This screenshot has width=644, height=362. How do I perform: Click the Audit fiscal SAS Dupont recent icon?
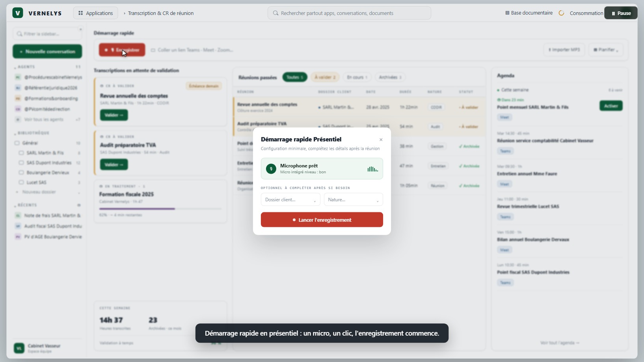point(18,226)
